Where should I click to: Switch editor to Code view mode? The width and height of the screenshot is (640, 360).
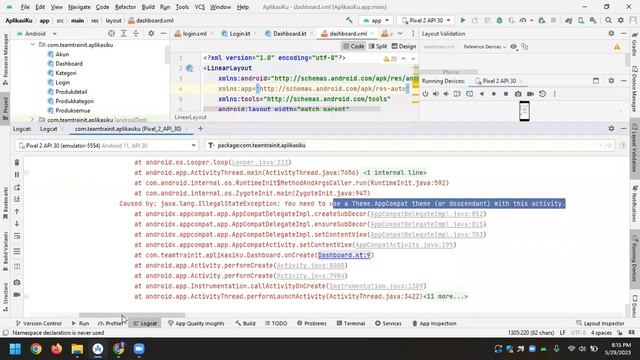(x=353, y=46)
